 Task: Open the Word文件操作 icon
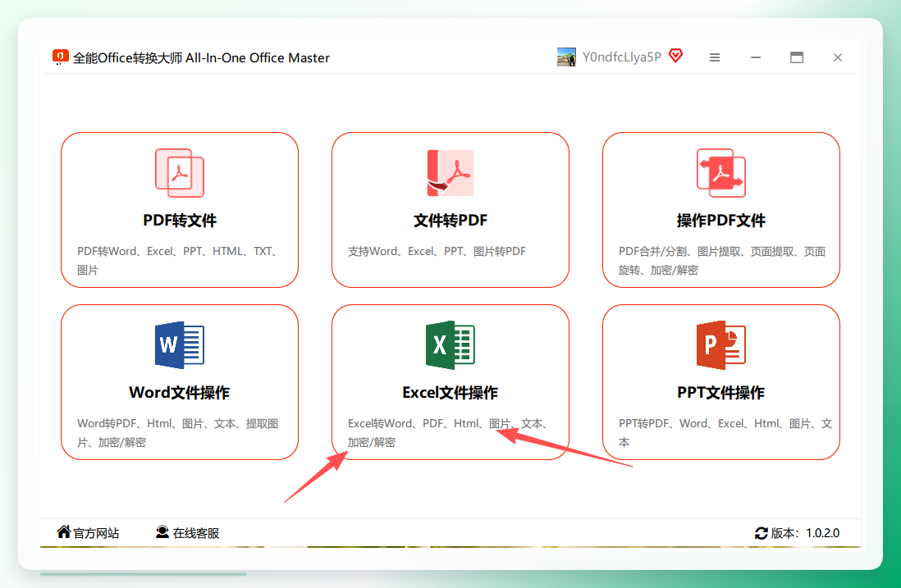180,344
